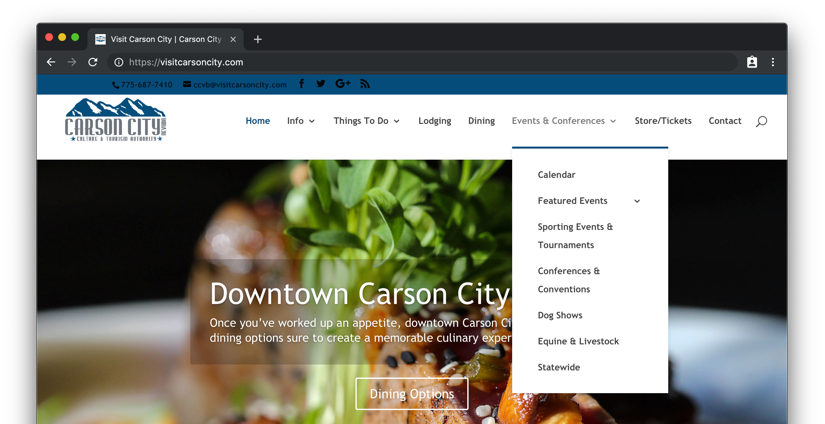Open a new browser tab with plus
825x424 pixels.
pos(258,39)
